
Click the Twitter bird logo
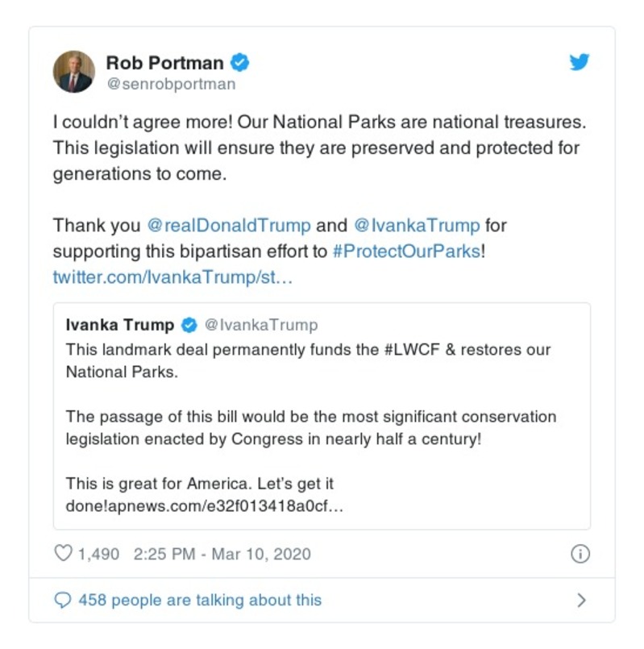pyautogui.click(x=580, y=63)
